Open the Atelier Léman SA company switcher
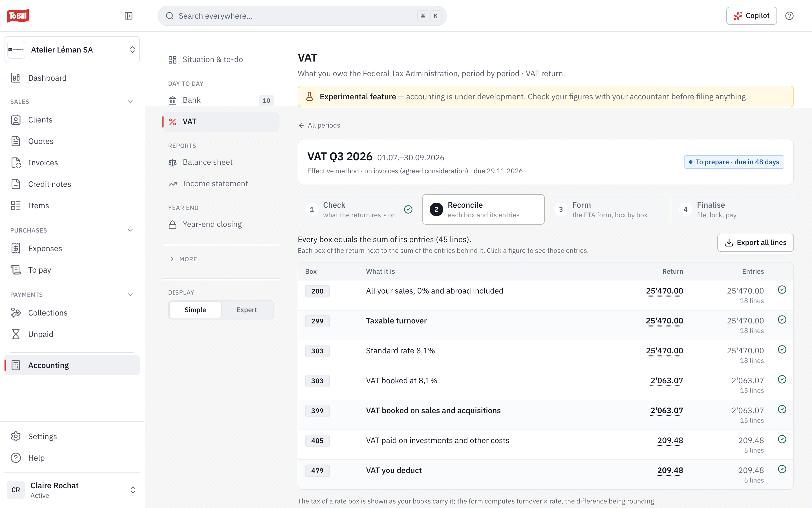The width and height of the screenshot is (812, 508). pos(72,50)
